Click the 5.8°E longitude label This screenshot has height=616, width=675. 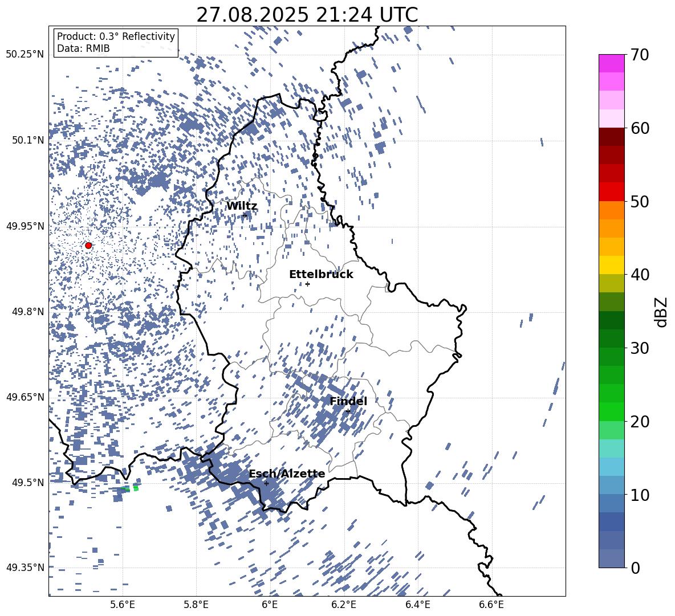pos(196,605)
